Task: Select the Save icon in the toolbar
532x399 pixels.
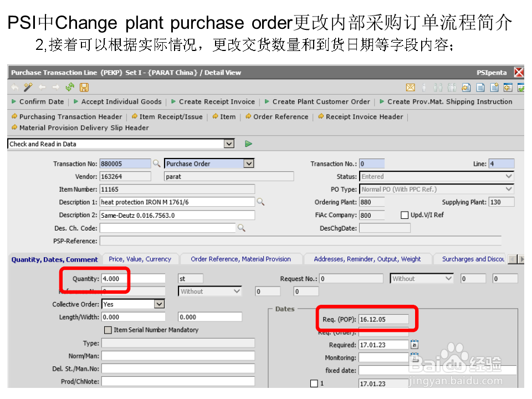Action: 84,87
